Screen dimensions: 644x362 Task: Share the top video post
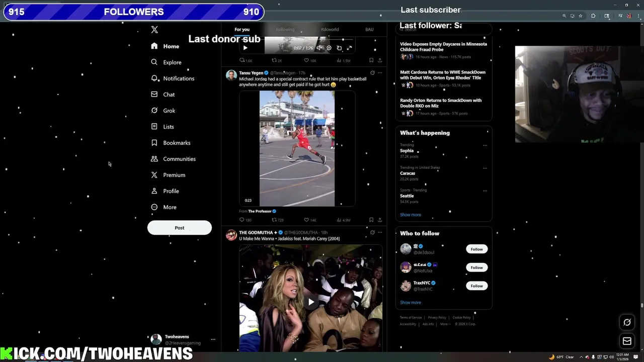[380, 60]
